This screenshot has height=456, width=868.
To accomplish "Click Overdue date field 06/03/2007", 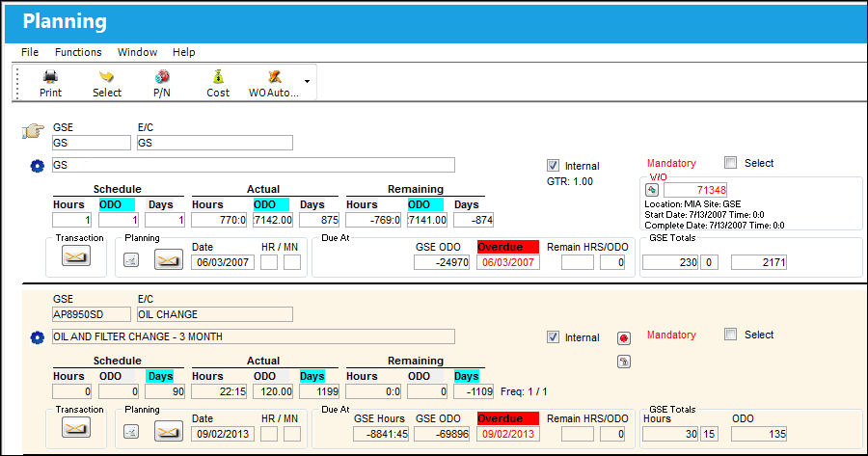I will click(x=508, y=262).
